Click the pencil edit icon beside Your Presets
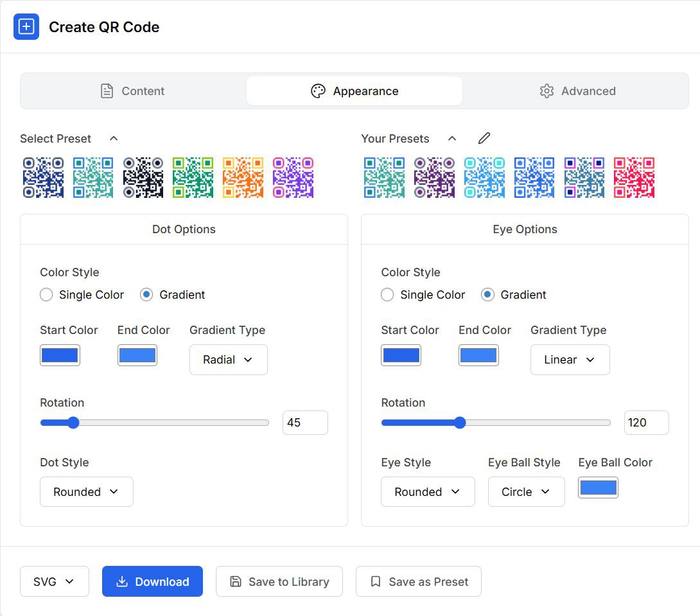Viewport: 700px width, 616px height. pos(484,139)
